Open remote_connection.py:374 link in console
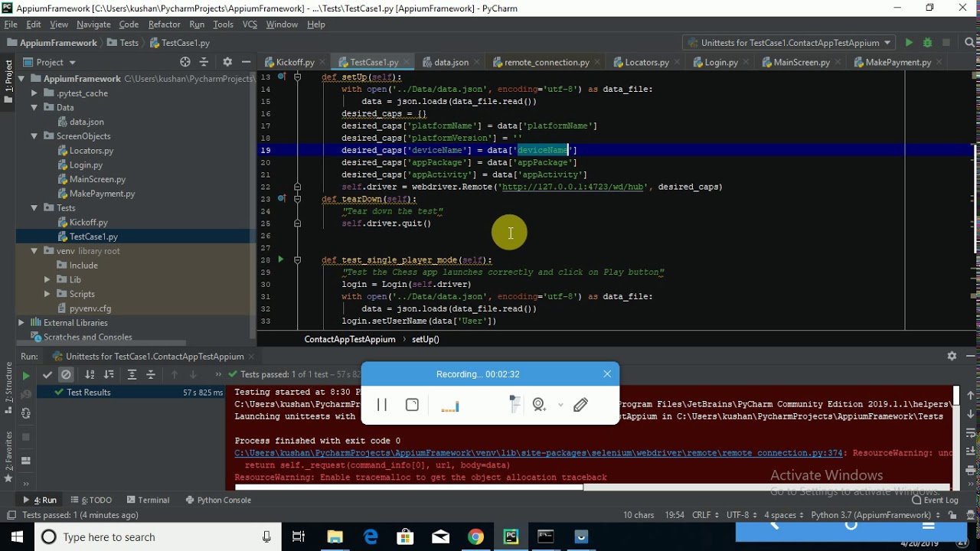 point(538,453)
